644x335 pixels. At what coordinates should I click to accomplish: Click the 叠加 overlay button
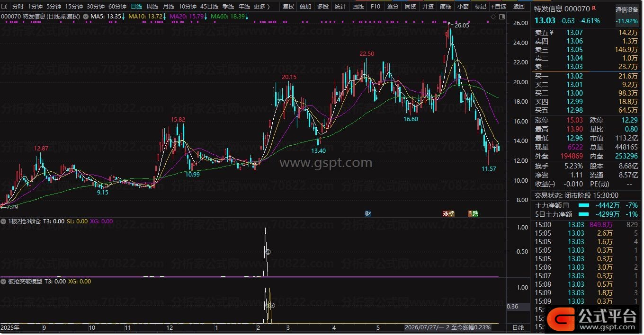[x=305, y=7]
